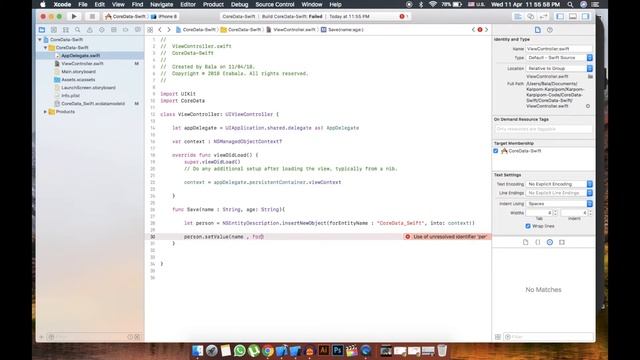Open the related items grid menu
Viewport: 640px width, 360px height.
(x=150, y=30)
